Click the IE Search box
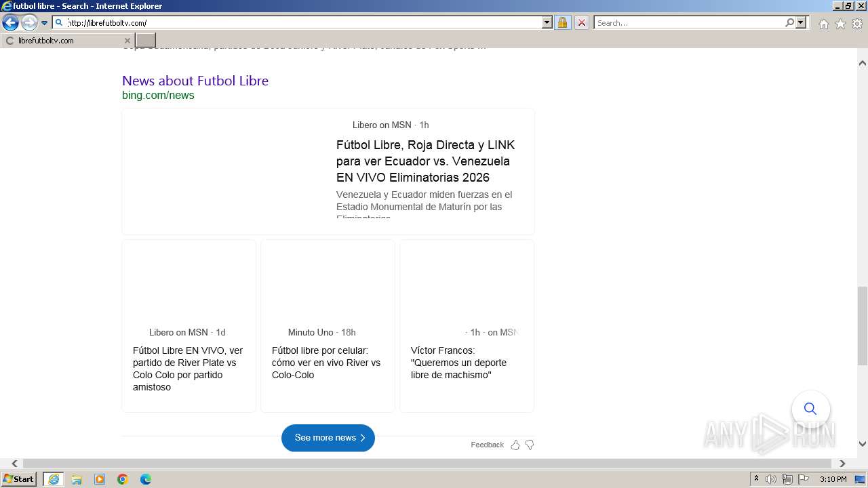The height and width of the screenshot is (488, 868). (689, 23)
